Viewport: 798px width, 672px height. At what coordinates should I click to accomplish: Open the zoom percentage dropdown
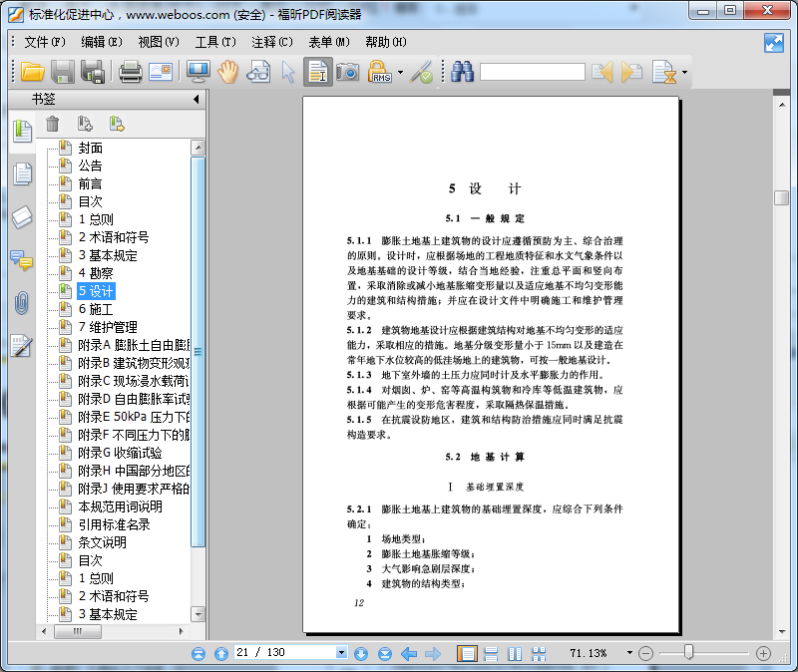pyautogui.click(x=629, y=654)
